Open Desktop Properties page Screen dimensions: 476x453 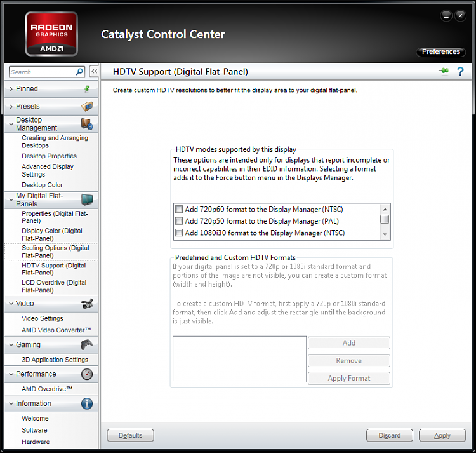pyautogui.click(x=49, y=156)
